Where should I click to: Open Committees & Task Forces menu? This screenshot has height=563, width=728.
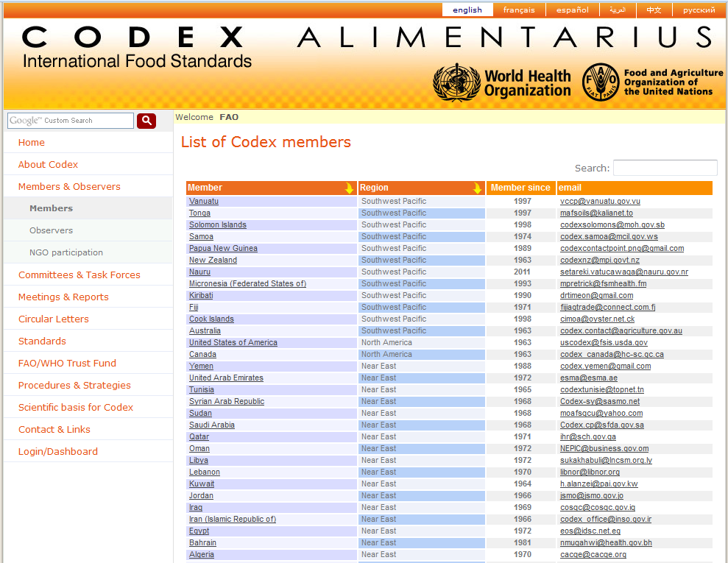click(79, 275)
